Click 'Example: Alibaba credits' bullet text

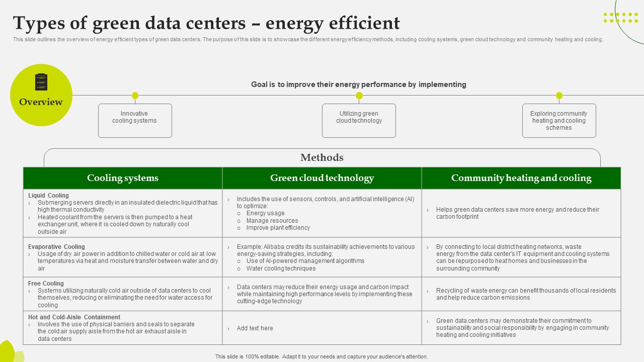click(x=326, y=250)
